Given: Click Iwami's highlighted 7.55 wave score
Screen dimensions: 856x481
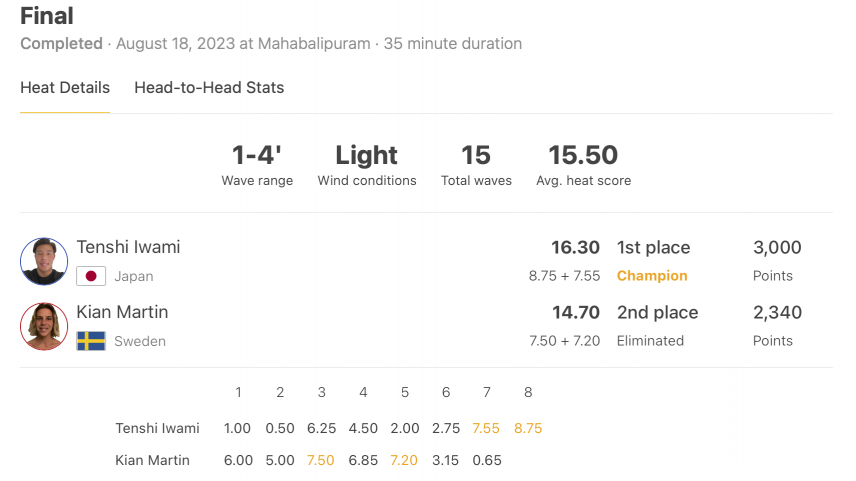Looking at the screenshot, I should pyautogui.click(x=486, y=428).
